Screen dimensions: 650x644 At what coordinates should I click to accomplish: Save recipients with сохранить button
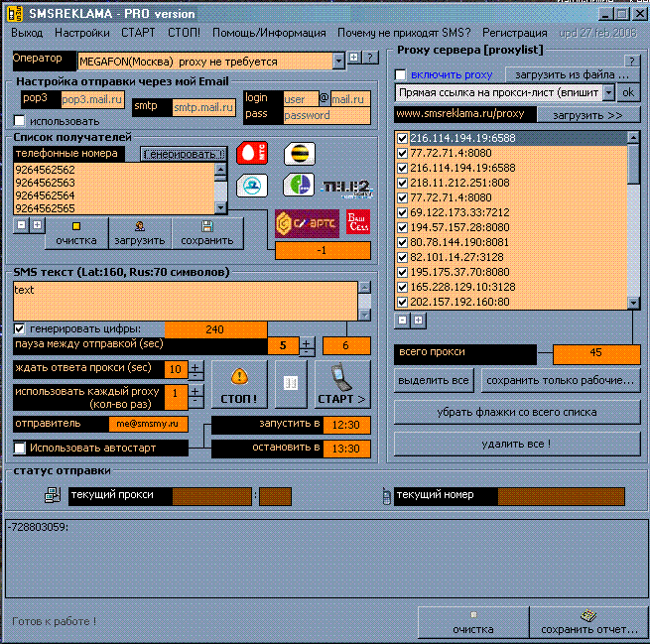pos(207,234)
